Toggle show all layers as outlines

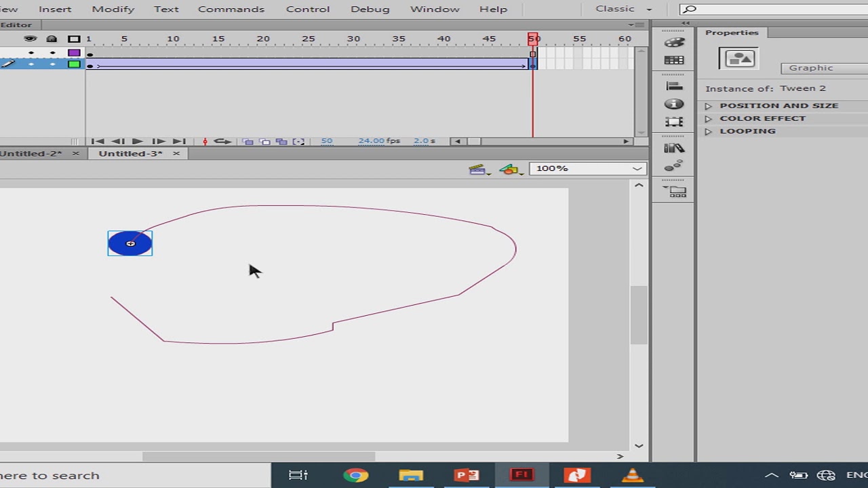click(x=74, y=39)
